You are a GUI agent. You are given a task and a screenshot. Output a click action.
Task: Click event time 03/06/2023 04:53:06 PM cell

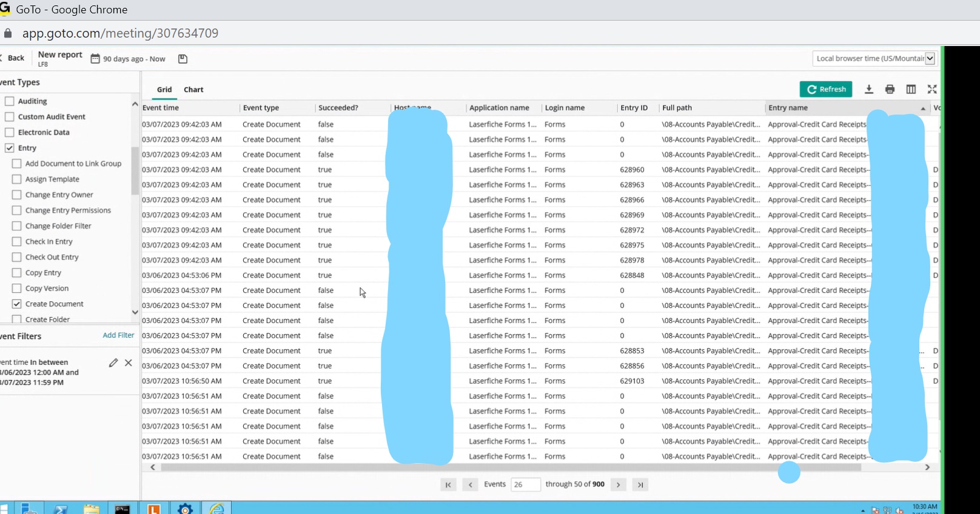pyautogui.click(x=182, y=275)
